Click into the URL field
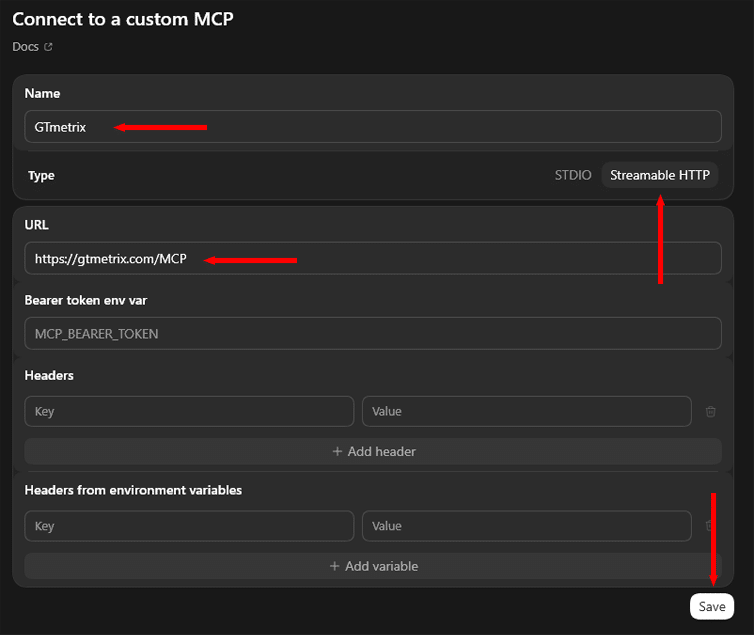Viewport: 754px width, 635px height. [373, 258]
